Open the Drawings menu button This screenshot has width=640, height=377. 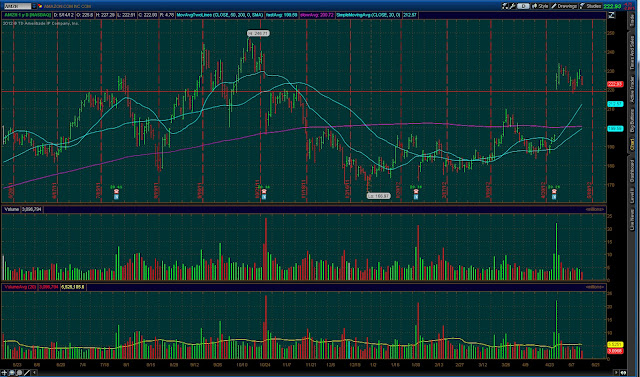click(564, 6)
